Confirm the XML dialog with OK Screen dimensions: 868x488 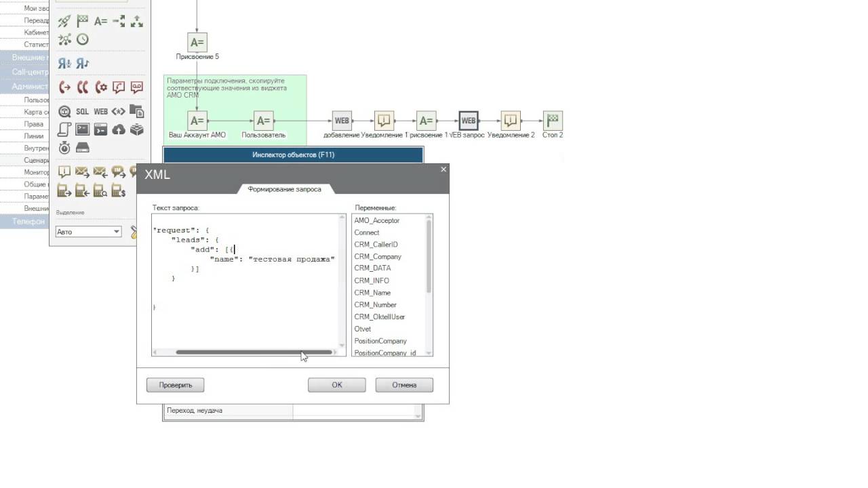pyautogui.click(x=337, y=385)
